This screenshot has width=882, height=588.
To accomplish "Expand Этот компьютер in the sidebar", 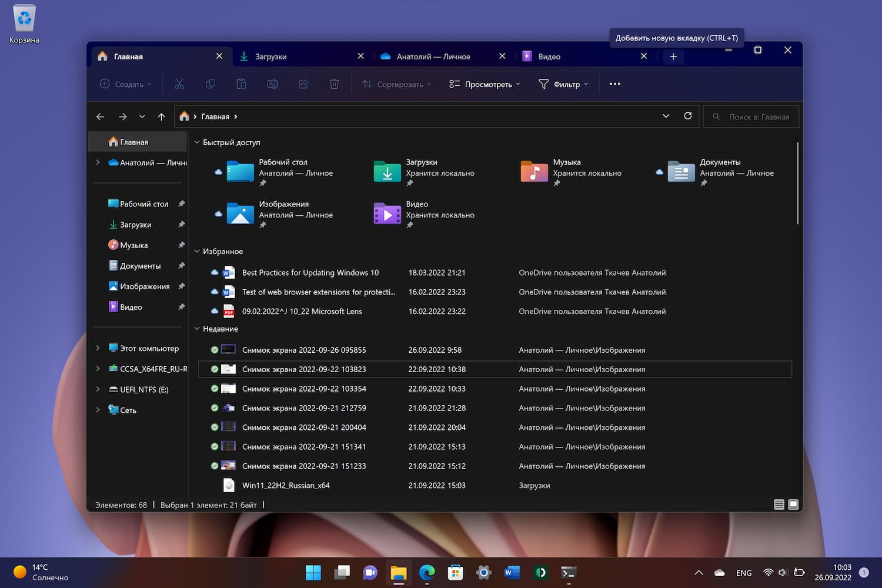I will tap(98, 348).
